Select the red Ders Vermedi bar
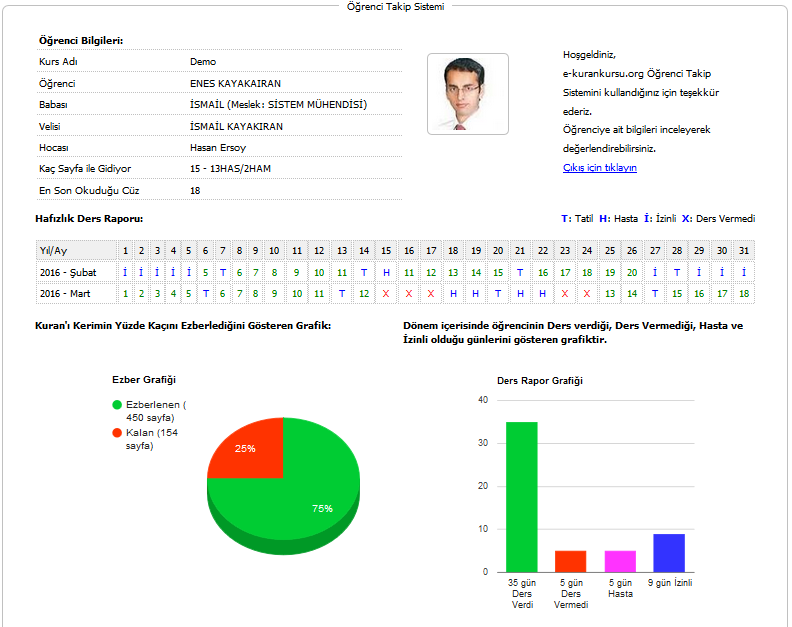Image resolution: width=792 pixels, height=627 pixels. (x=571, y=561)
